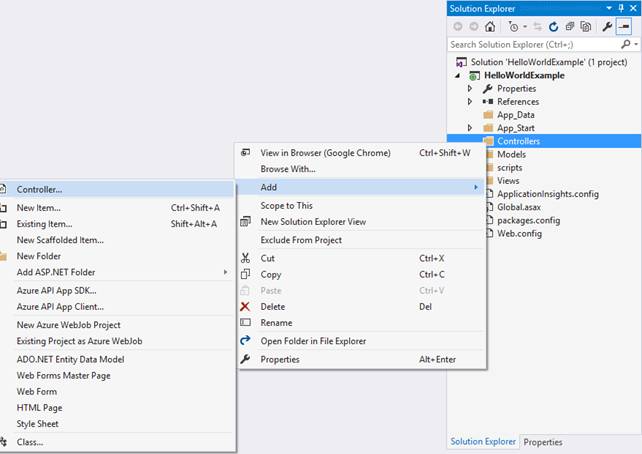Click the Delete red X icon
642x454 pixels.
click(x=245, y=307)
